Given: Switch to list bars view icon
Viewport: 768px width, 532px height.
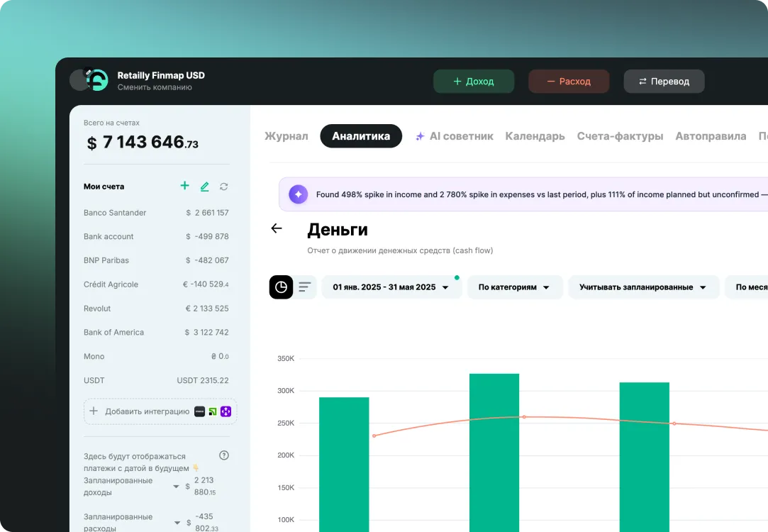Looking at the screenshot, I should tap(305, 287).
